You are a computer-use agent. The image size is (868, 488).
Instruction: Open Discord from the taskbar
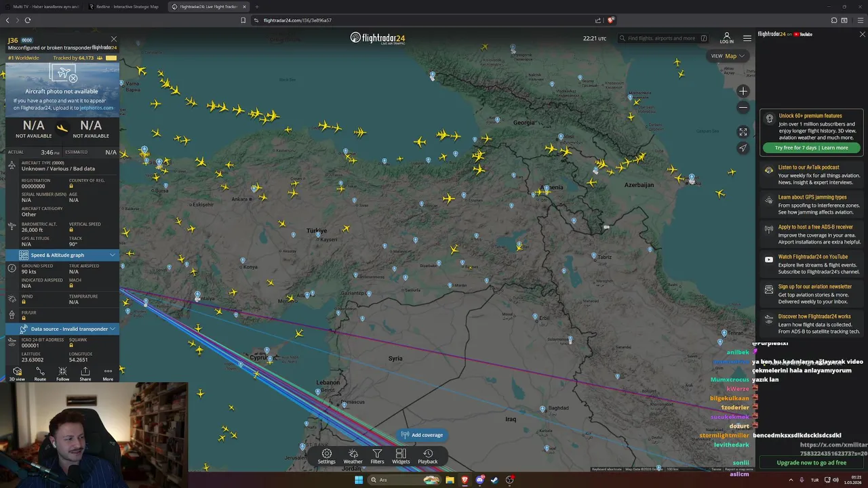(x=479, y=480)
